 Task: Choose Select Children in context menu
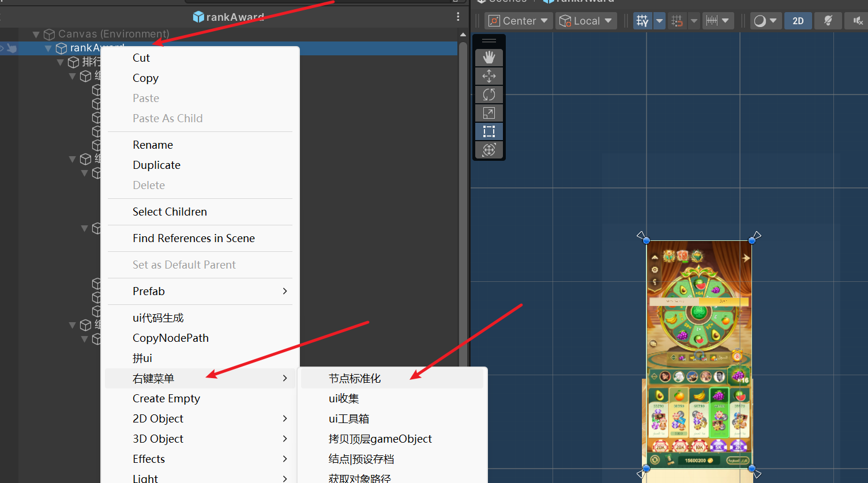pyautogui.click(x=200, y=212)
